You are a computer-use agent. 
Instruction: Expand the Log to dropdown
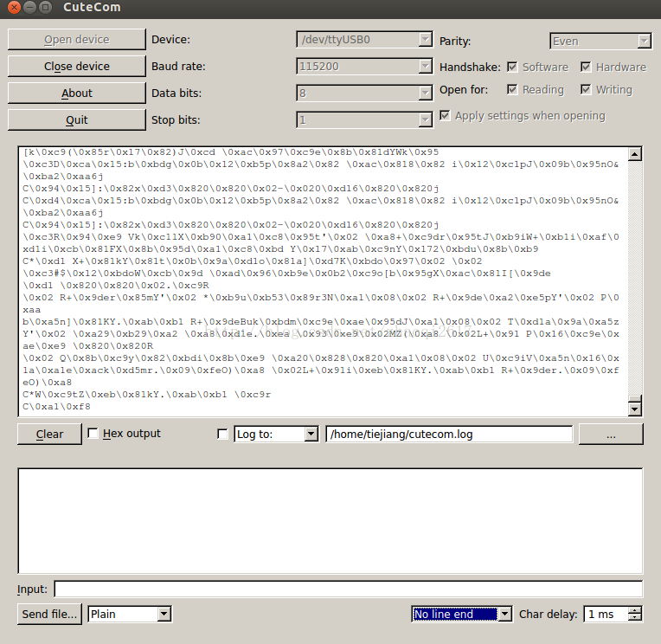click(x=276, y=435)
